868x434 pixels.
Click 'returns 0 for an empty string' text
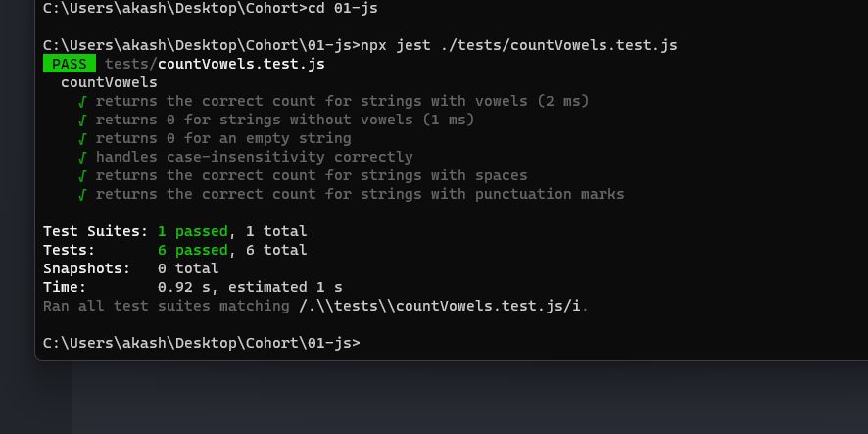223,138
